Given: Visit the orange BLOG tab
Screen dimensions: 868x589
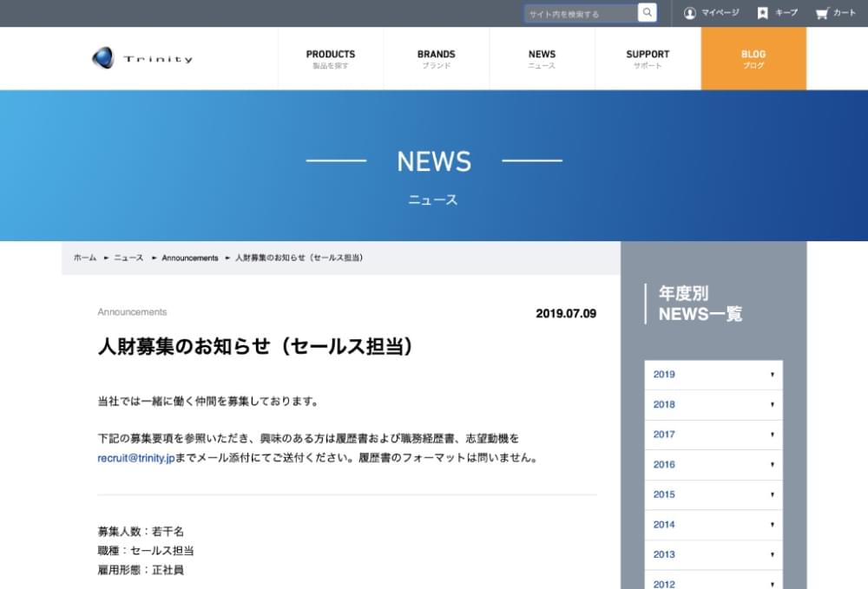Looking at the screenshot, I should [753, 59].
